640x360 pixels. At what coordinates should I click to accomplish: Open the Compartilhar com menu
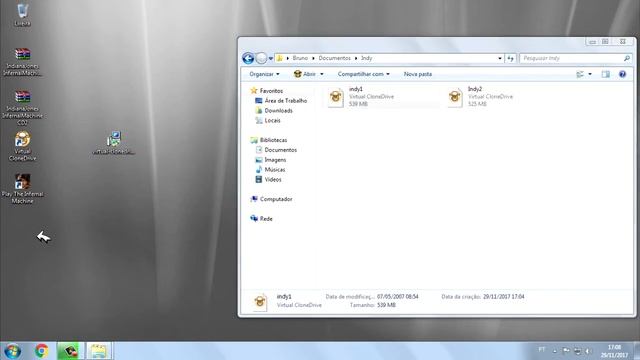pyautogui.click(x=363, y=74)
